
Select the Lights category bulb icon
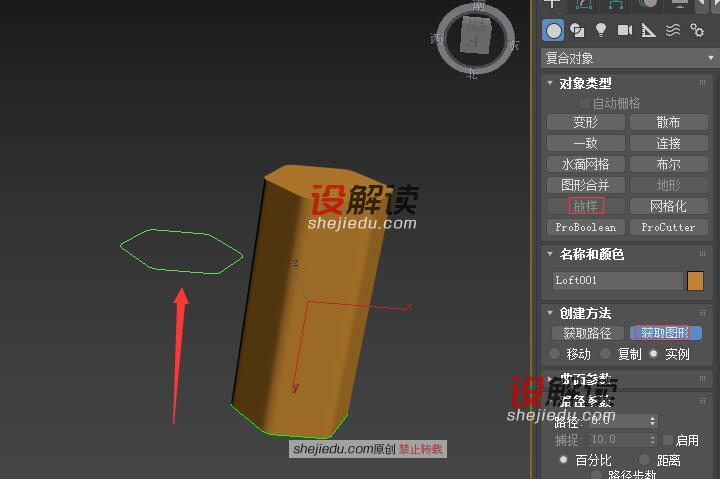pos(601,30)
